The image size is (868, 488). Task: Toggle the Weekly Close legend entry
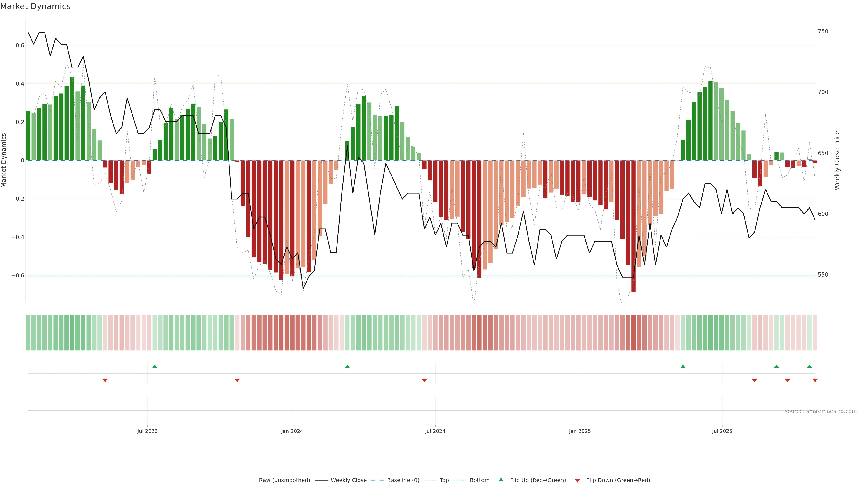click(x=348, y=480)
